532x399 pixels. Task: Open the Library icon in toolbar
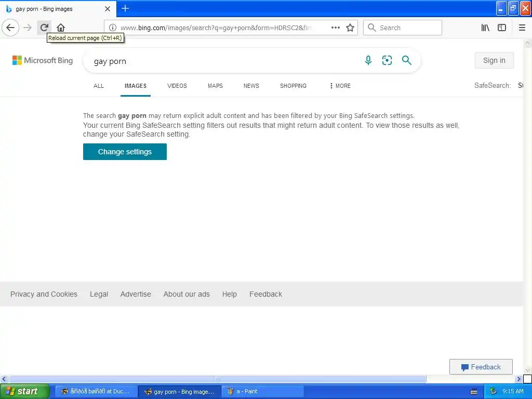click(485, 28)
